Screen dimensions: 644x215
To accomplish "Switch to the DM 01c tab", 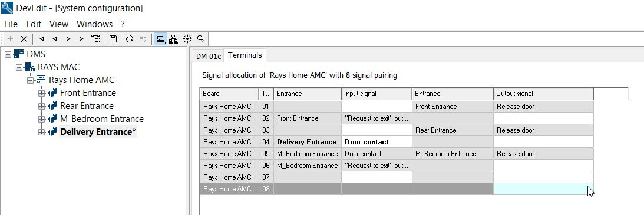I will (x=209, y=56).
